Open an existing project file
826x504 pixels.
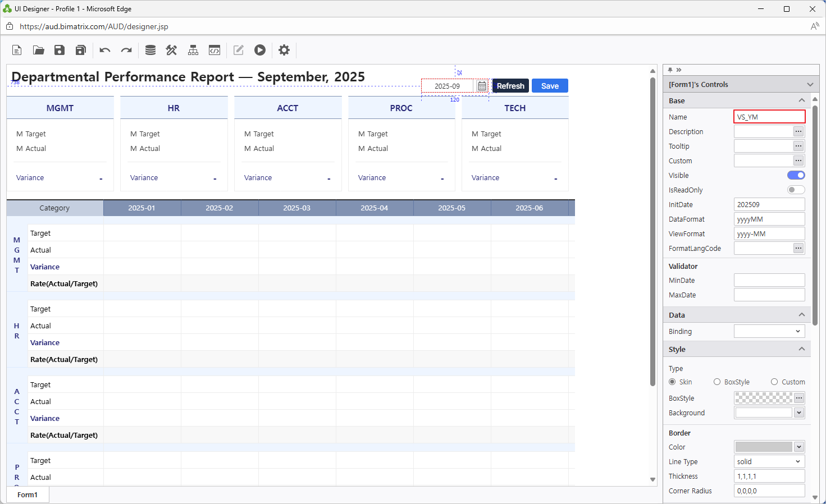pos(38,50)
